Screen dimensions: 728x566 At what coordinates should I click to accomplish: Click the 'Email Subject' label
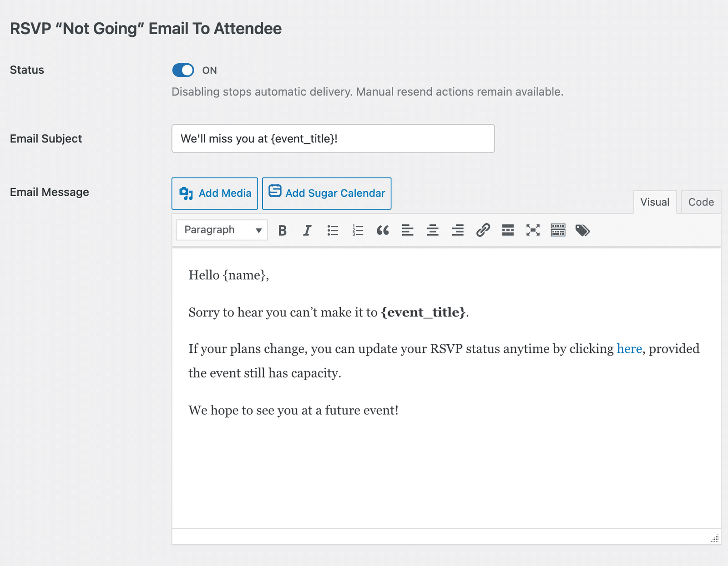46,138
